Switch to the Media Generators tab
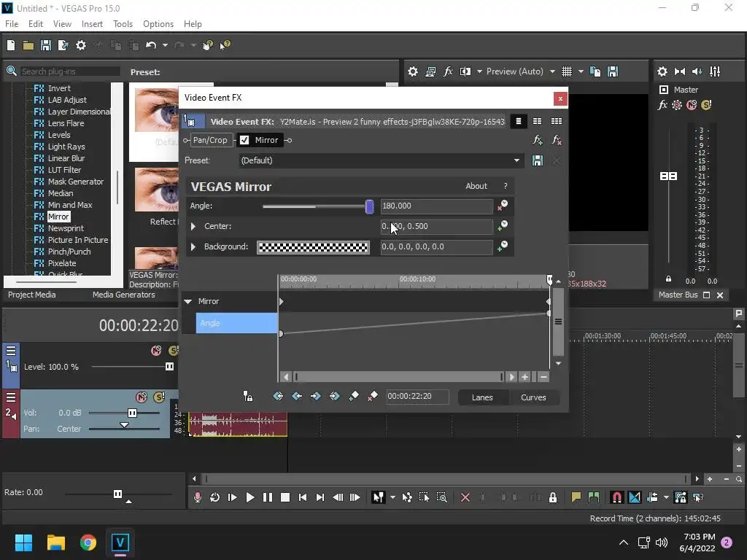This screenshot has height=560, width=747. pyautogui.click(x=124, y=295)
